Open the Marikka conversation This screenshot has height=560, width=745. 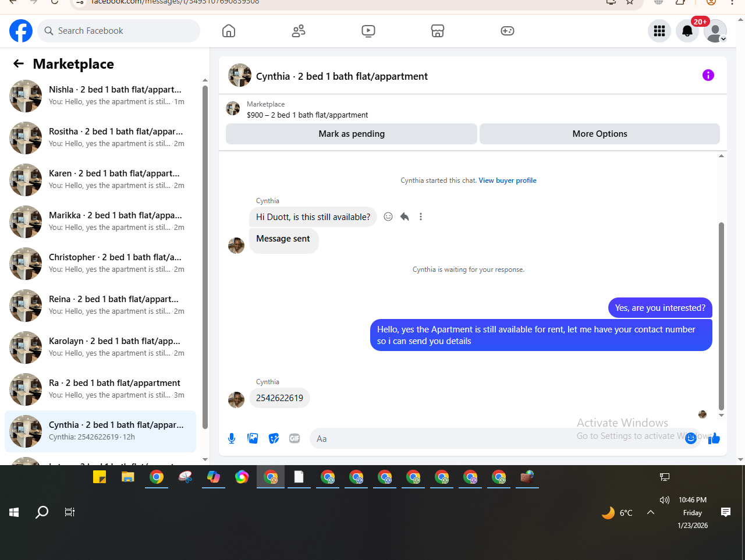point(100,222)
